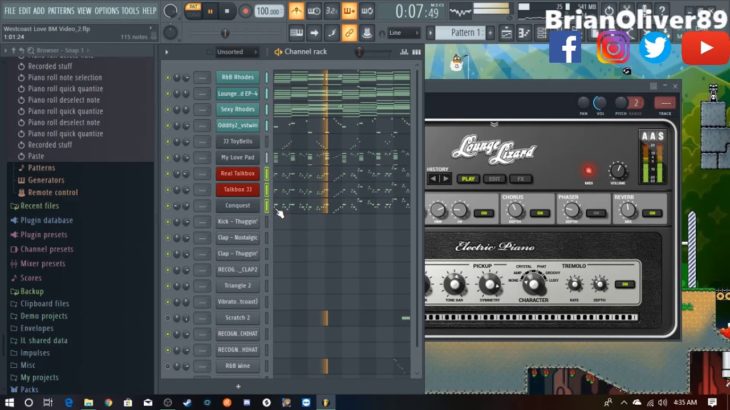Open the piano roll view icon
Image resolution: width=730 pixels, height=410 pixels.
[524, 33]
